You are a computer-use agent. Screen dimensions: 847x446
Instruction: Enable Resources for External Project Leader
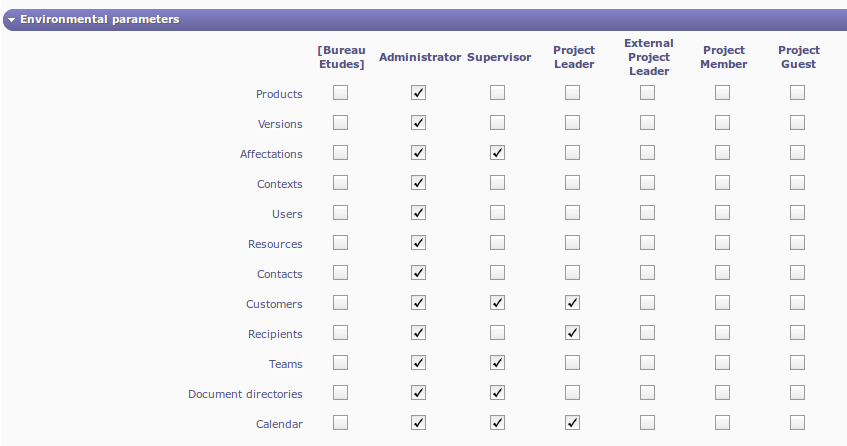[x=648, y=243]
